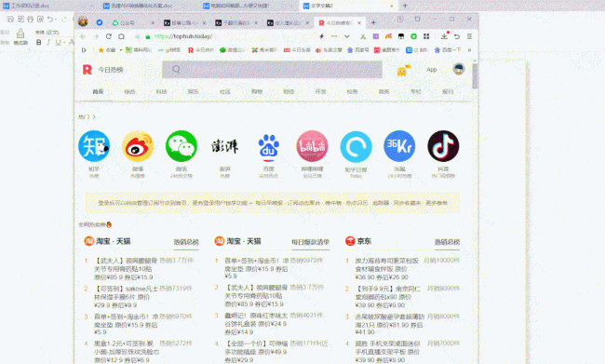This screenshot has height=364, width=605.
Task: Open the bilibili pink icon
Action: coord(312,146)
